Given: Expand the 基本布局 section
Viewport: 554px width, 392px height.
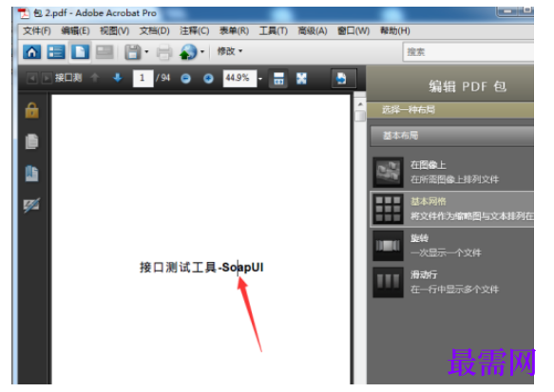Looking at the screenshot, I should click(452, 136).
